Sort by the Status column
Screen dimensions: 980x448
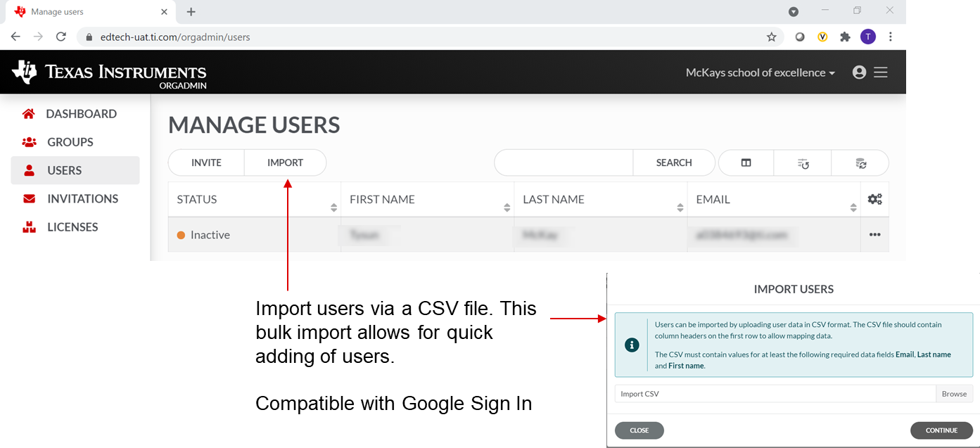(x=333, y=207)
